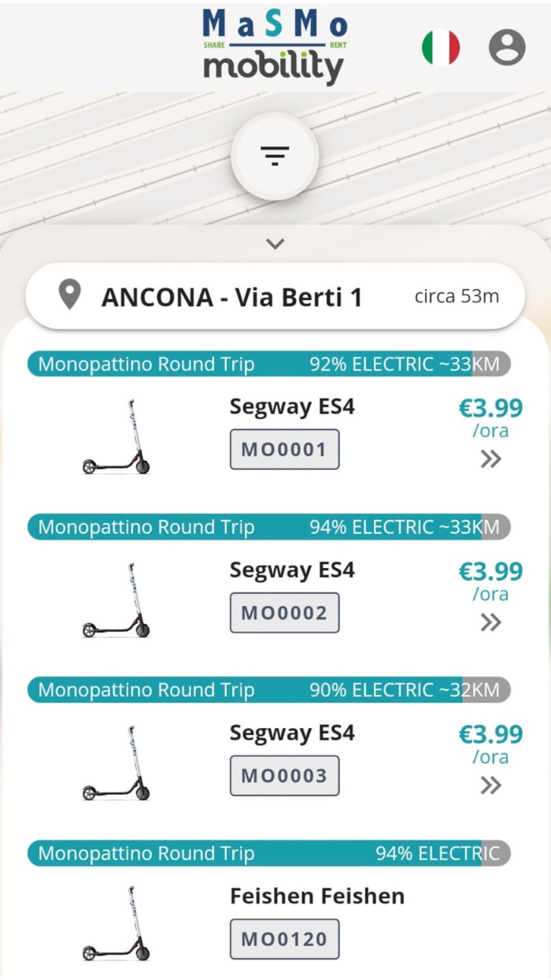Tap the €3.99 /ora price for MO0002
Image resolution: width=551 pixels, height=980 pixels.
(490, 581)
